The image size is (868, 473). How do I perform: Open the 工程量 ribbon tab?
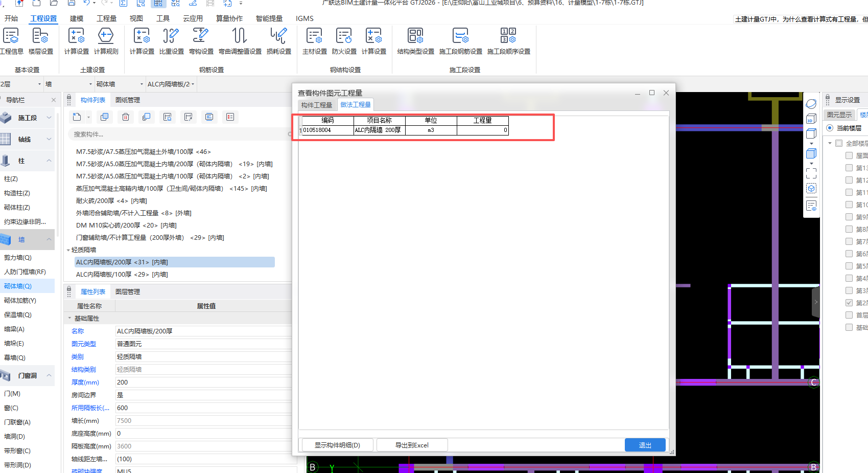(107, 18)
